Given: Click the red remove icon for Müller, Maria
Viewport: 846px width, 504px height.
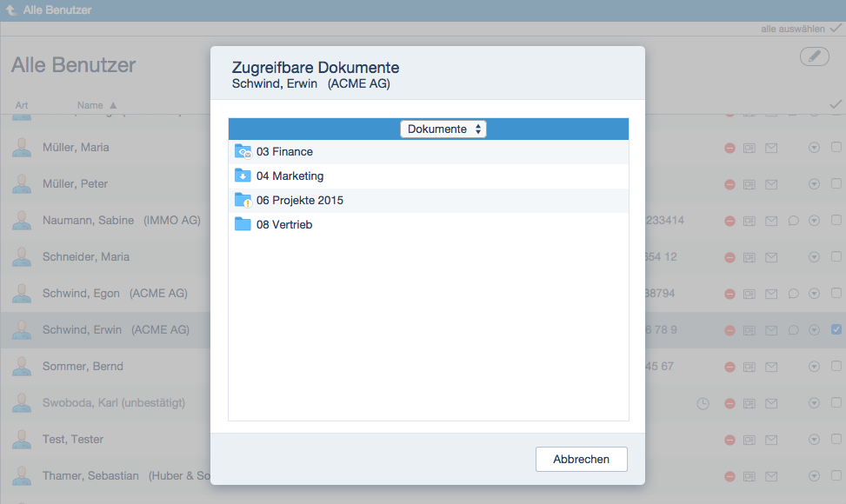Looking at the screenshot, I should click(729, 148).
